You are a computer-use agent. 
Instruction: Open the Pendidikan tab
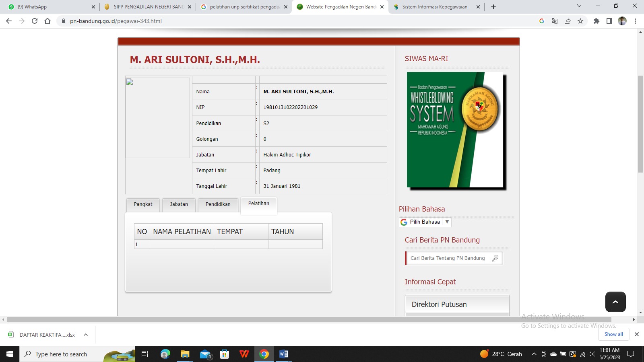(x=218, y=204)
